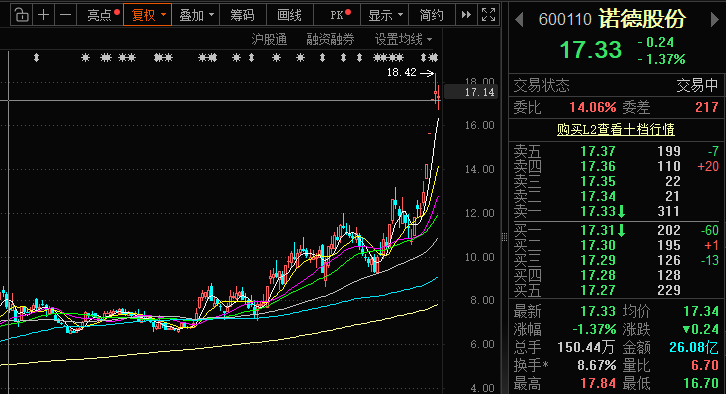Open the 亮点 highlights tool
Viewport: 726px width, 394px height.
coord(100,15)
